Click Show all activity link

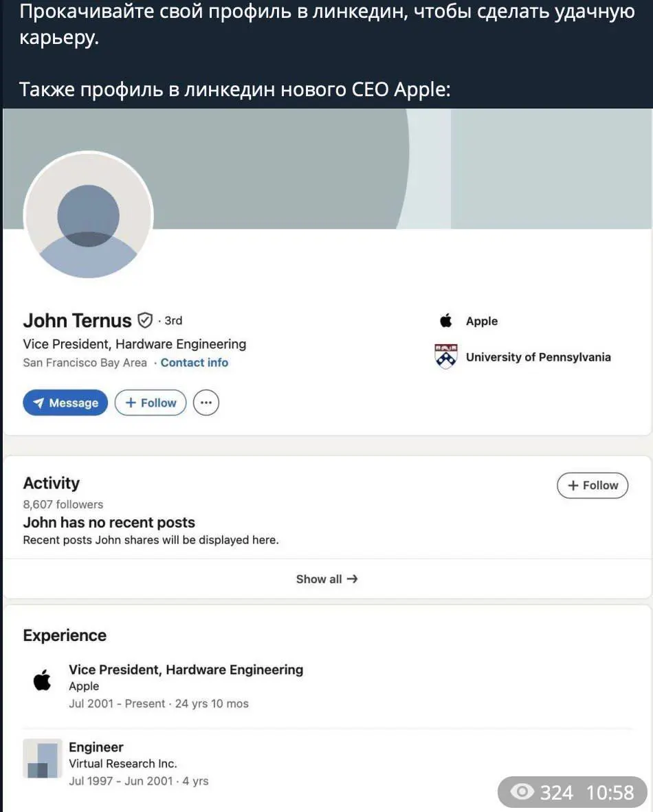click(x=326, y=579)
